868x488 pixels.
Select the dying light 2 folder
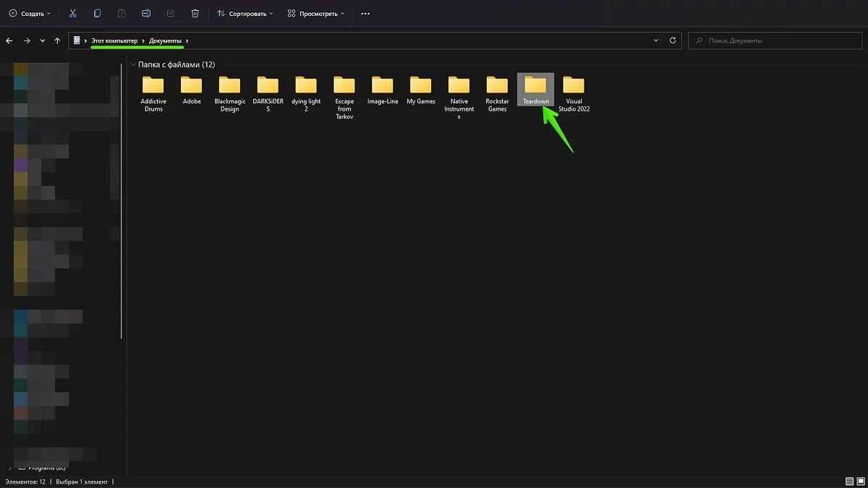[x=306, y=93]
